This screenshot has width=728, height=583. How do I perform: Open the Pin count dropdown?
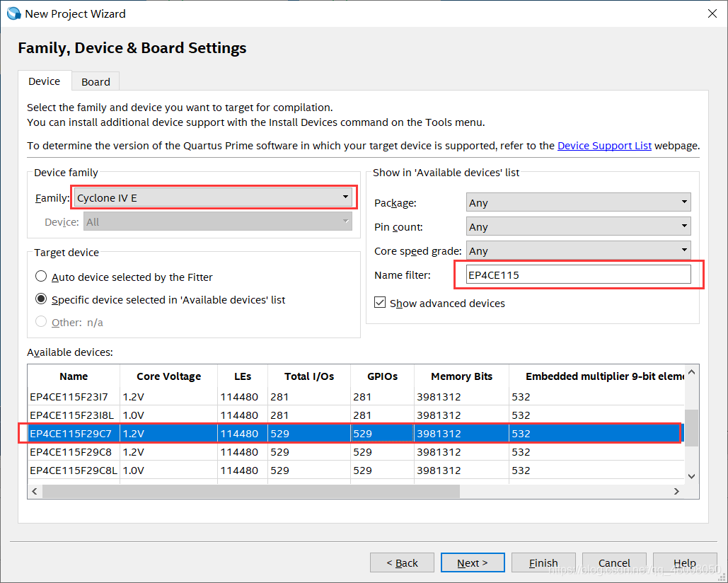tap(578, 227)
